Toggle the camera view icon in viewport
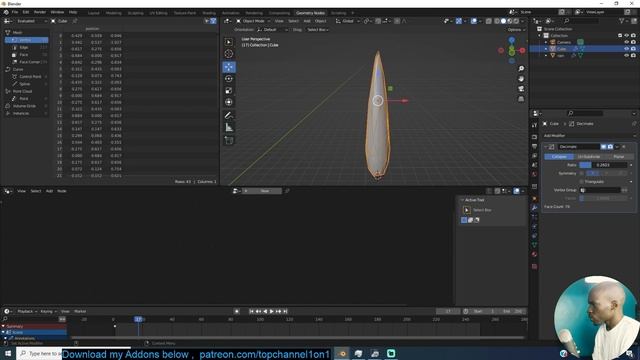The width and height of the screenshot is (640, 360). pyautogui.click(x=521, y=89)
